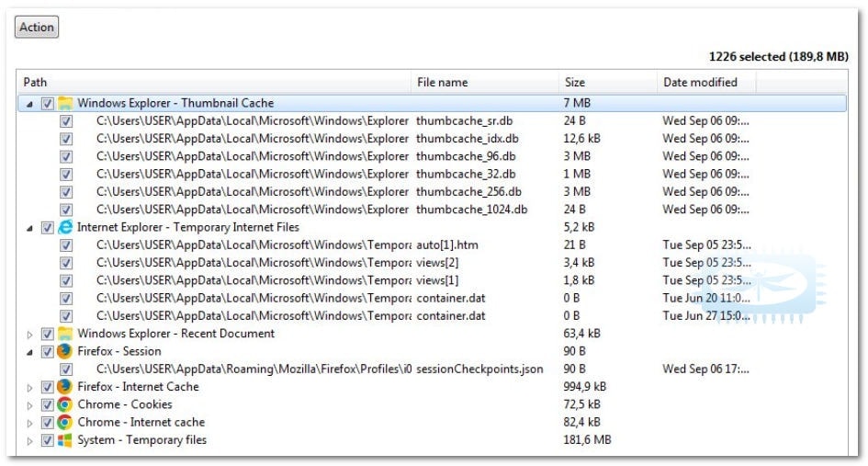
Task: Uncheck the thumbcache_sr.db checkbox
Action: coord(66,120)
